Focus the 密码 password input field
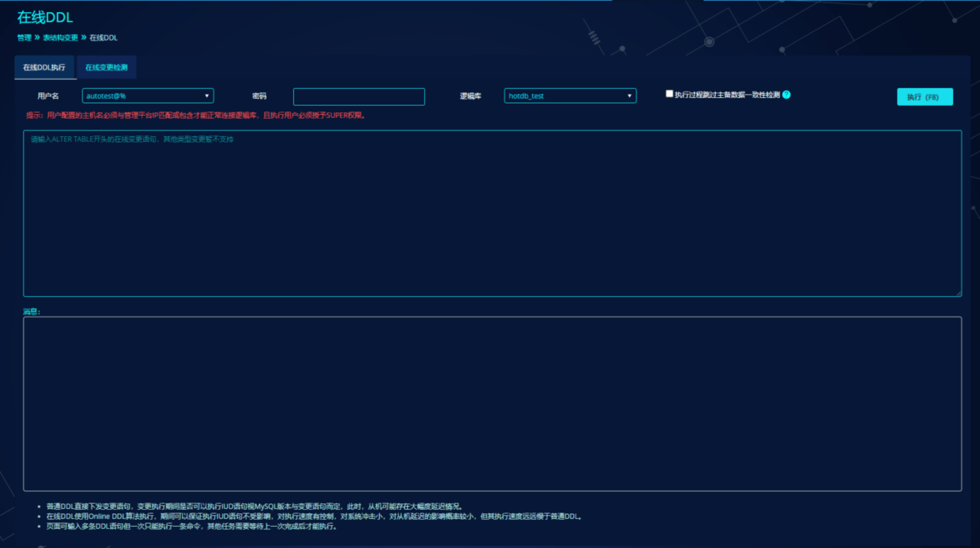The height and width of the screenshot is (548, 980). (359, 97)
